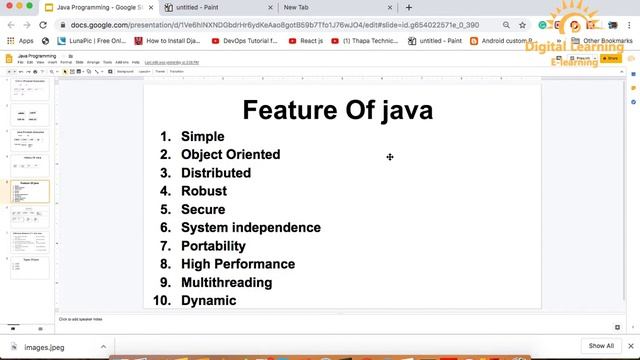Click the Print icon in the toolbar
640x360 pixels.
[x=35, y=72]
